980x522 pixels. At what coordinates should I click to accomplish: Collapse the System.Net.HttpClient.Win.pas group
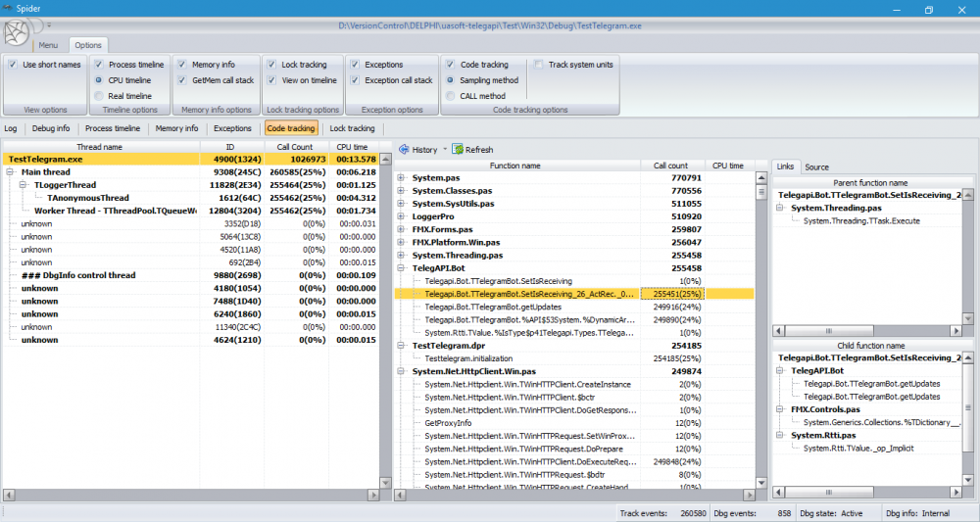point(401,371)
